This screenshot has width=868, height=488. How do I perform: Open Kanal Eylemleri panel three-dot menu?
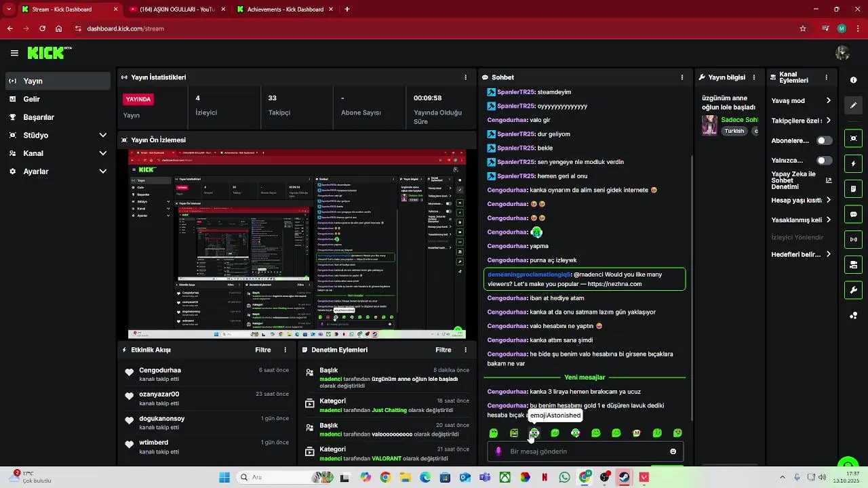(x=827, y=77)
